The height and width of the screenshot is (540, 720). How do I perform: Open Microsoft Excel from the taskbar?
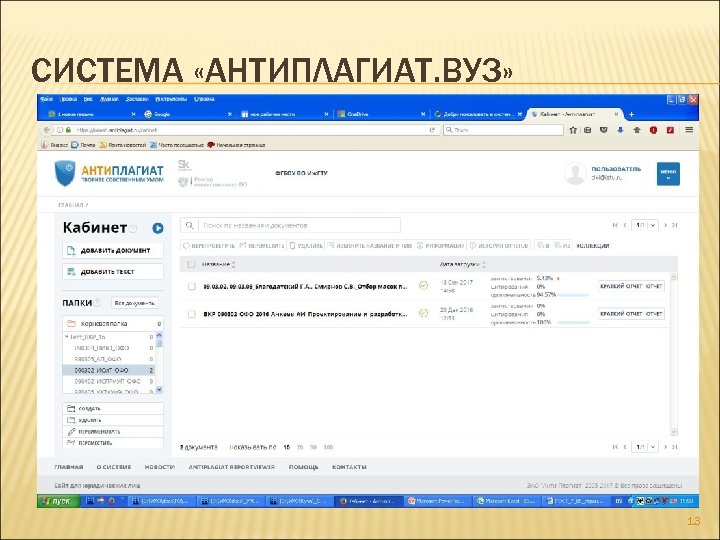(507, 501)
